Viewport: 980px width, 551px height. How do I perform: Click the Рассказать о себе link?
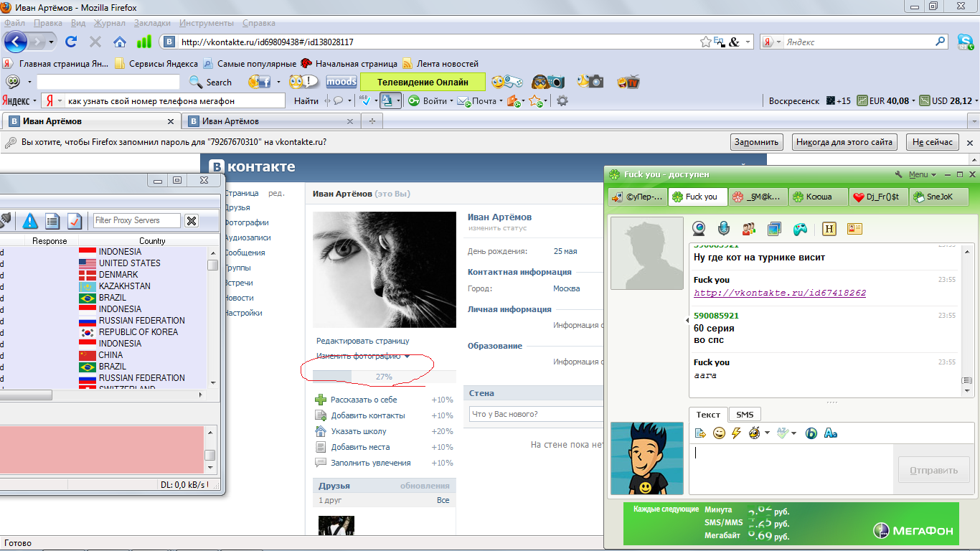tap(364, 400)
